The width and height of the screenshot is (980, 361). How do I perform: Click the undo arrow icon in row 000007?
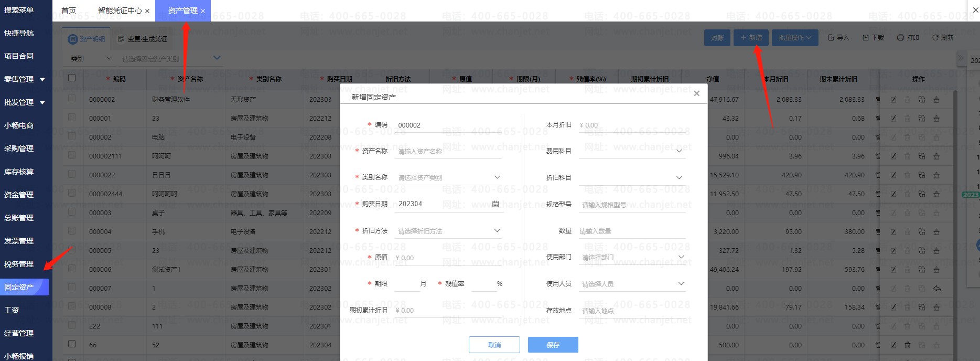click(x=937, y=289)
